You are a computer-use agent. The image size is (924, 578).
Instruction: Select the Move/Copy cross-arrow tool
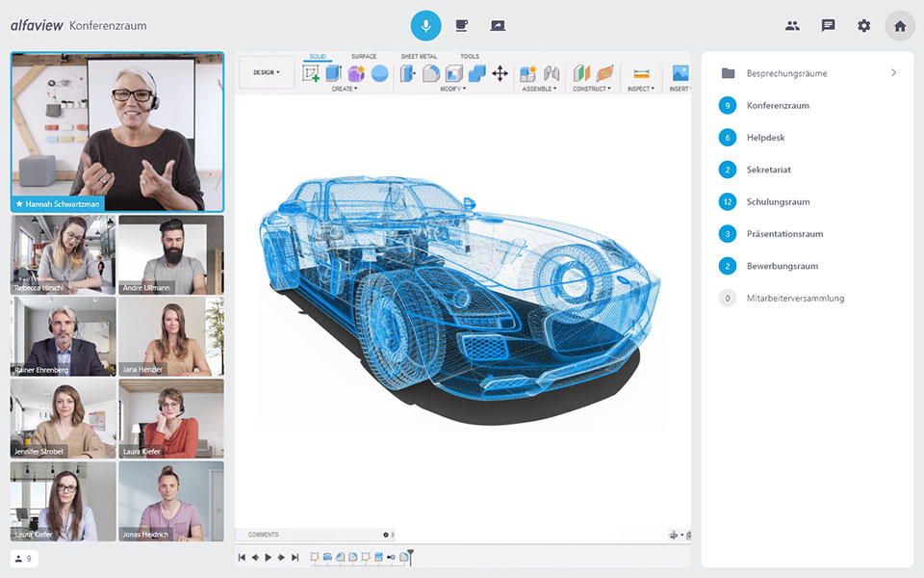(x=500, y=73)
